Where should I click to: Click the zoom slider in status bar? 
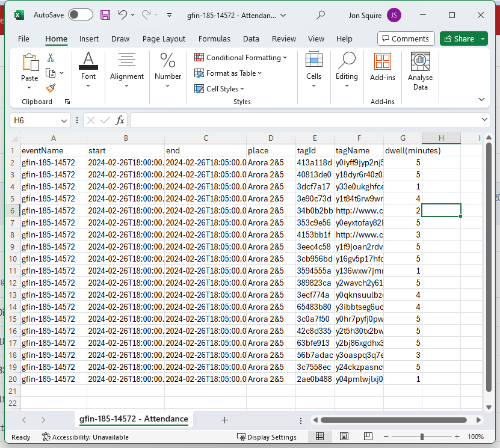tap(422, 437)
